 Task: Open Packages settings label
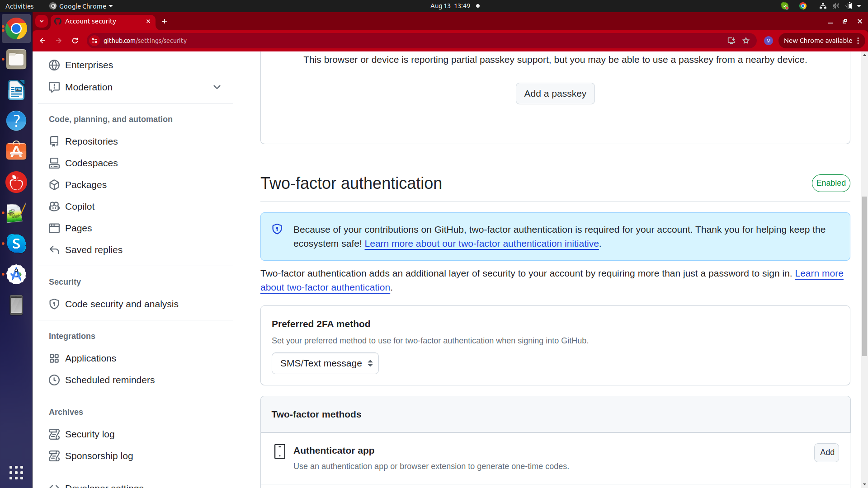click(86, 185)
